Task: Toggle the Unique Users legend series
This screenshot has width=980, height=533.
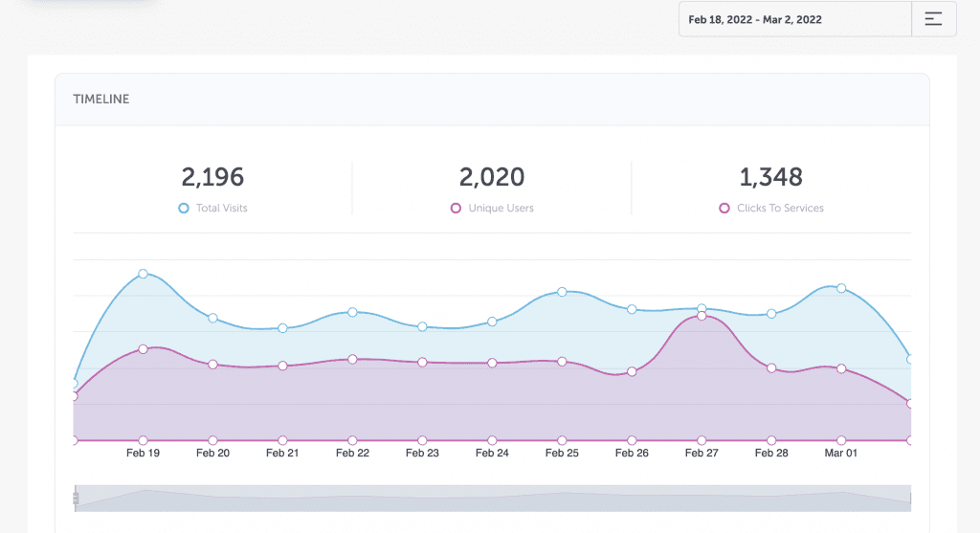Action: (x=492, y=208)
